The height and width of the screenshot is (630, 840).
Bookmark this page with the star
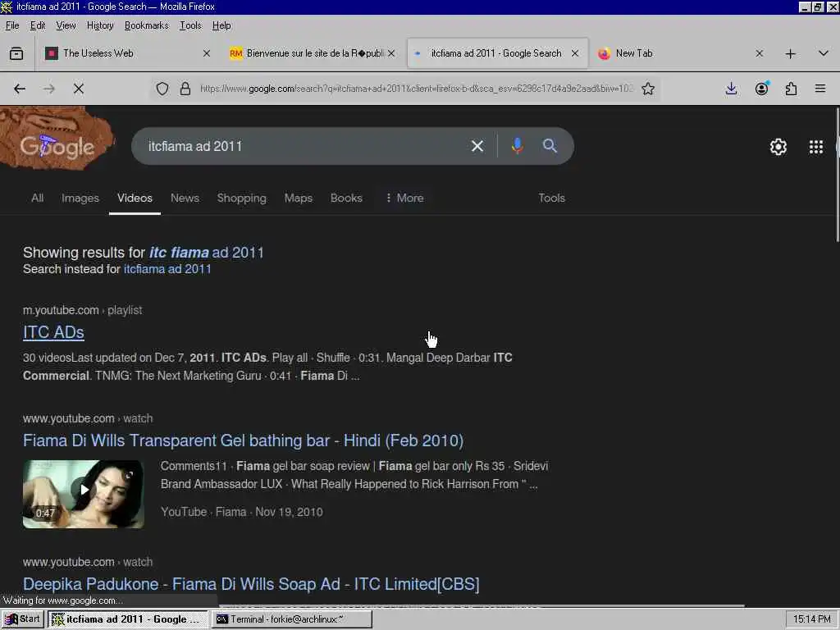click(648, 89)
